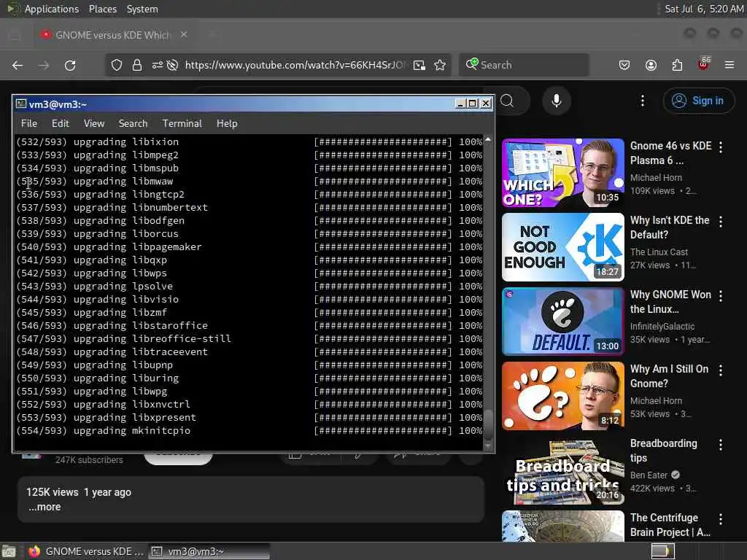Click Michael Horn channel under Gnome 46 video
This screenshot has width=747, height=560.
(656, 178)
